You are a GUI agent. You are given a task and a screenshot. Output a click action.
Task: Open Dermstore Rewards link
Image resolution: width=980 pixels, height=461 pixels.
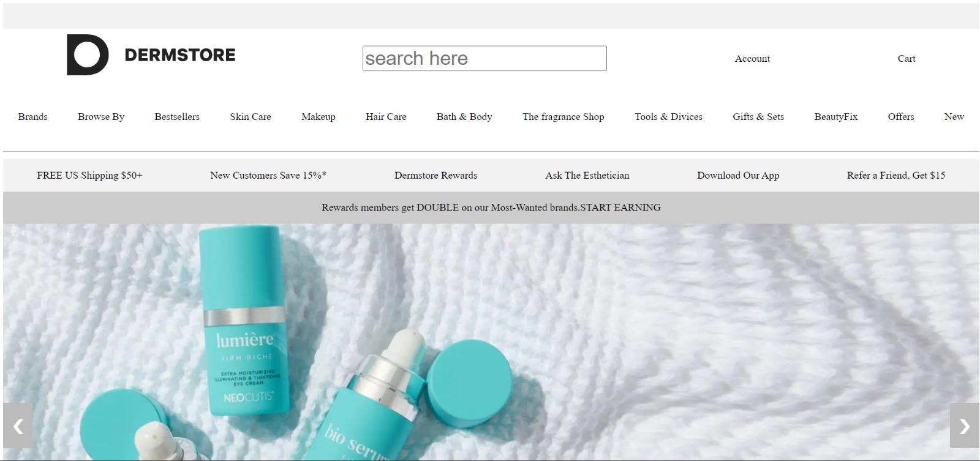(x=436, y=176)
